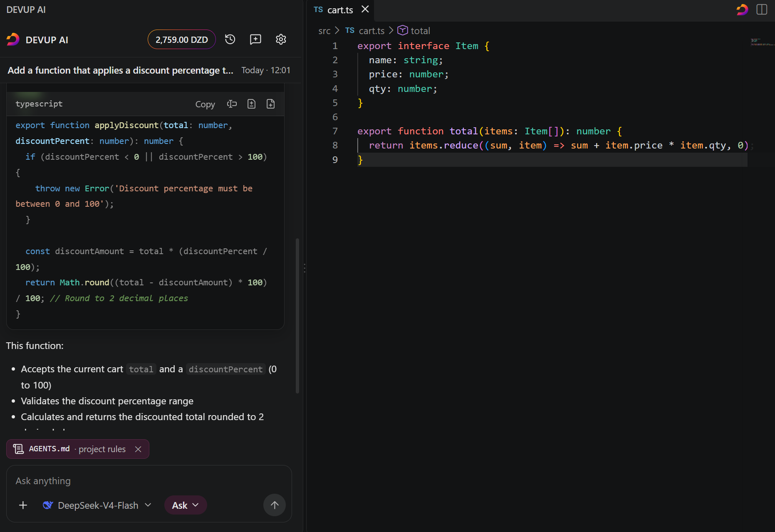The height and width of the screenshot is (532, 775).
Task: Send the message with the arrow button
Action: pos(275,505)
